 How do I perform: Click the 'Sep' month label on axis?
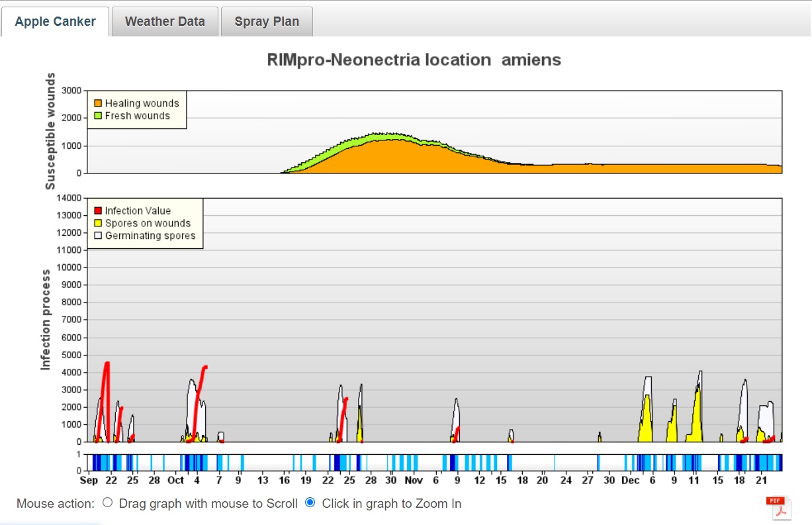(x=89, y=480)
